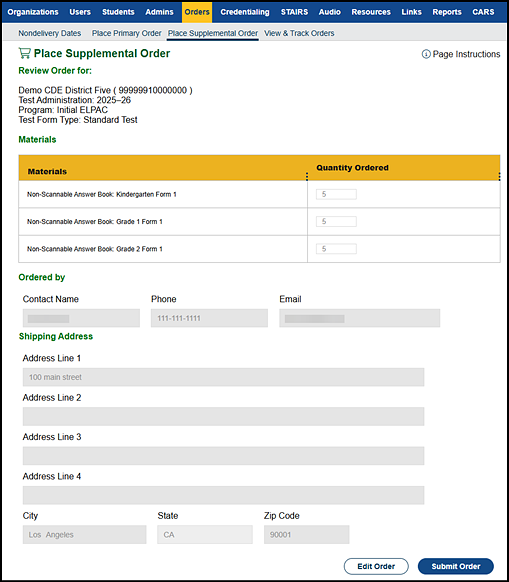
Task: Click Address Line 4 field
Action: pyautogui.click(x=223, y=495)
